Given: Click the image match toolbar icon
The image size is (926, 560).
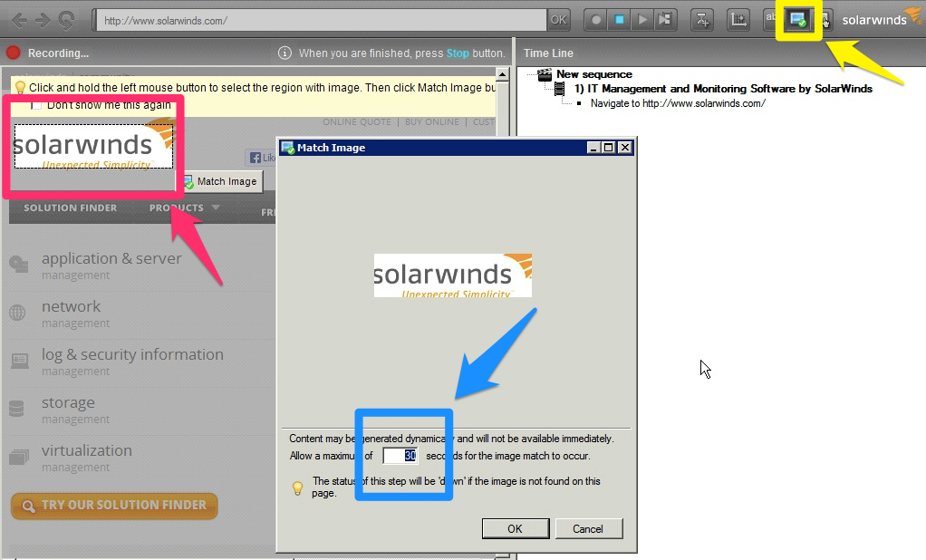Looking at the screenshot, I should click(x=798, y=20).
